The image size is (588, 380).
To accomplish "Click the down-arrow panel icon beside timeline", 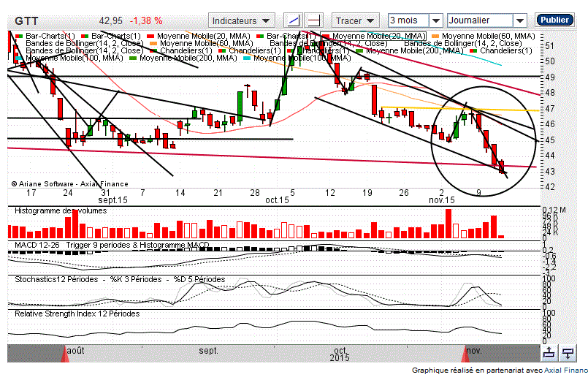I will coord(568,353).
